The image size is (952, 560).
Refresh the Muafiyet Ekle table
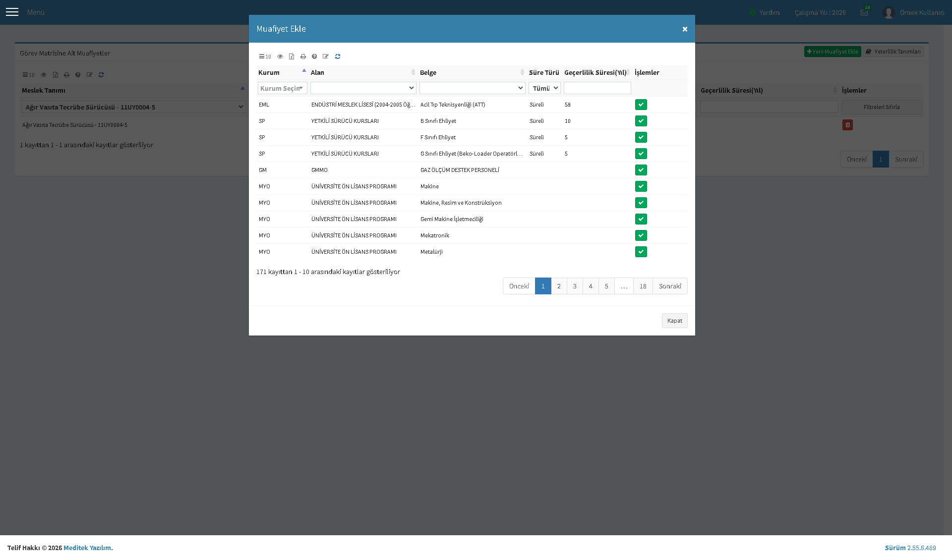pos(338,56)
